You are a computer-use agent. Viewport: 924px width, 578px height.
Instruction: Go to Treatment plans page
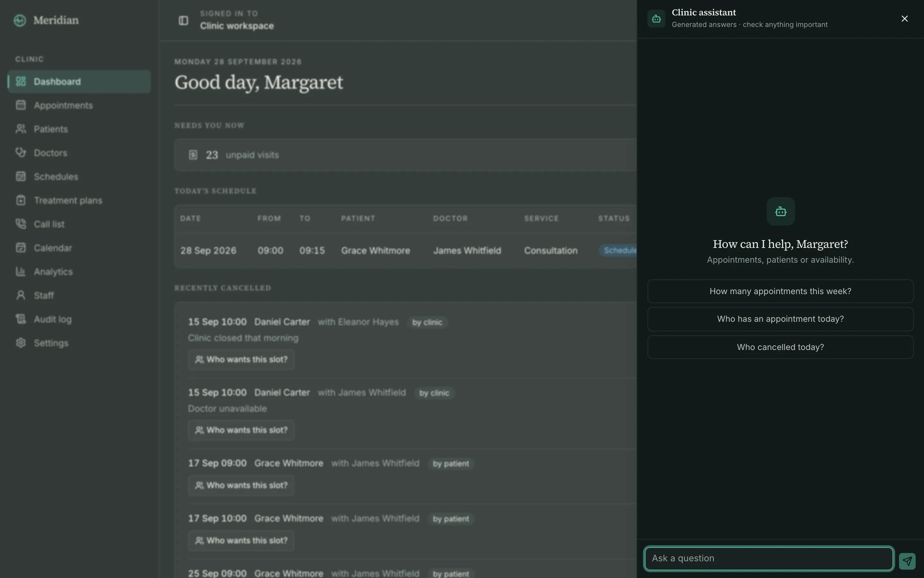pos(79,200)
